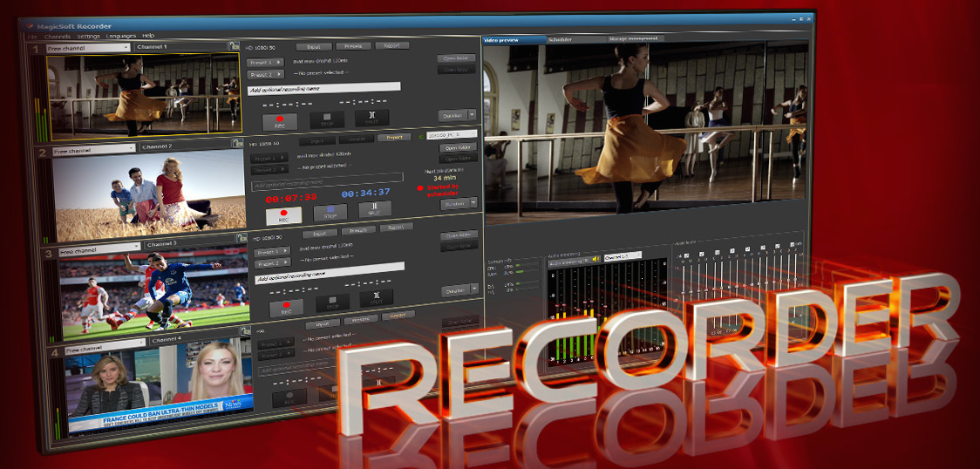The width and height of the screenshot is (980, 469).
Task: Click the MagicSoft Recorder logo in title bar
Action: click(28, 26)
